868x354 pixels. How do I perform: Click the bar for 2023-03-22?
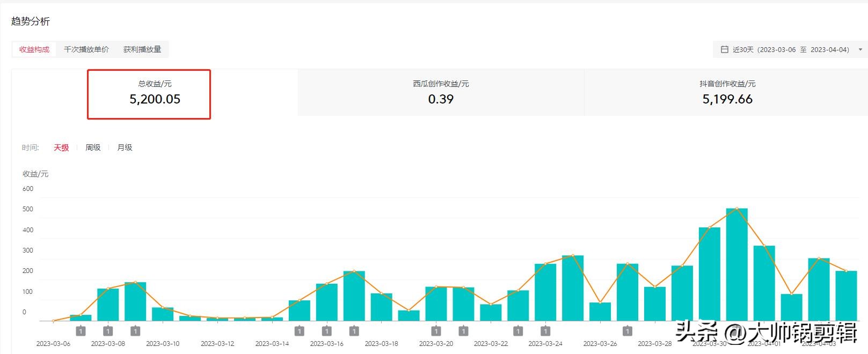[491, 313]
